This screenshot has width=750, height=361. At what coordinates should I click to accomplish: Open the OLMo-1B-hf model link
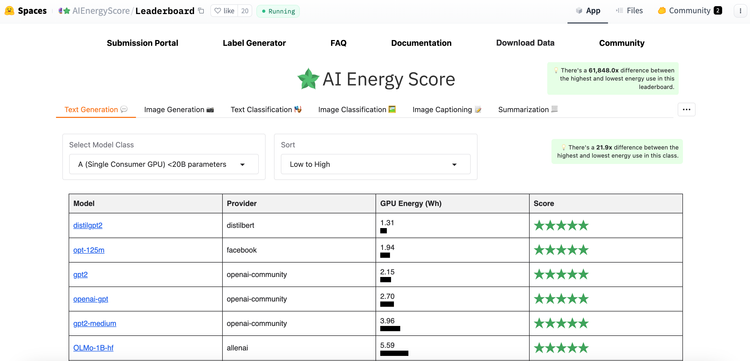coord(93,348)
